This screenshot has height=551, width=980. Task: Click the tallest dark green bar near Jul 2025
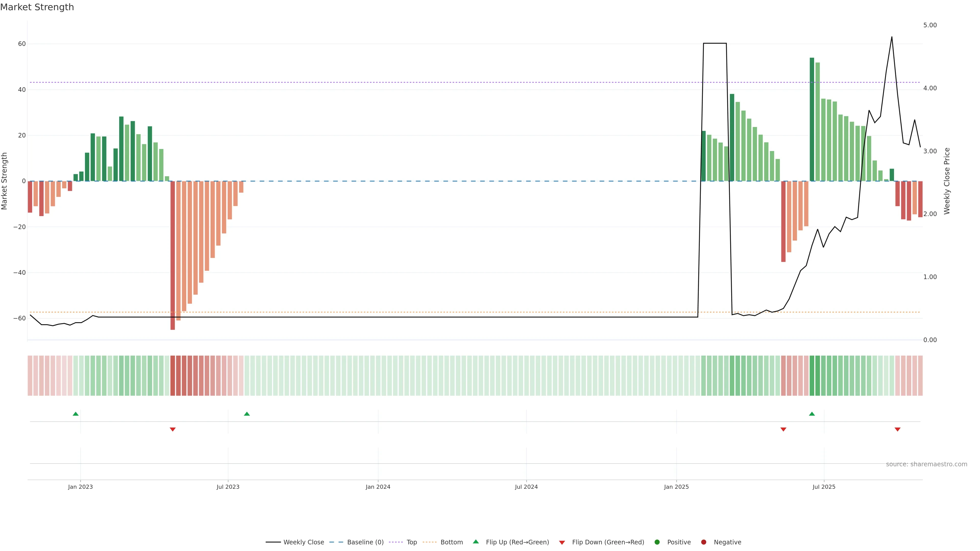point(812,119)
